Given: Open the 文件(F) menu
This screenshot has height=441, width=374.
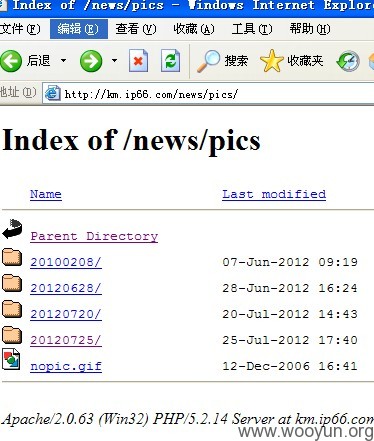Looking at the screenshot, I should [x=20, y=29].
